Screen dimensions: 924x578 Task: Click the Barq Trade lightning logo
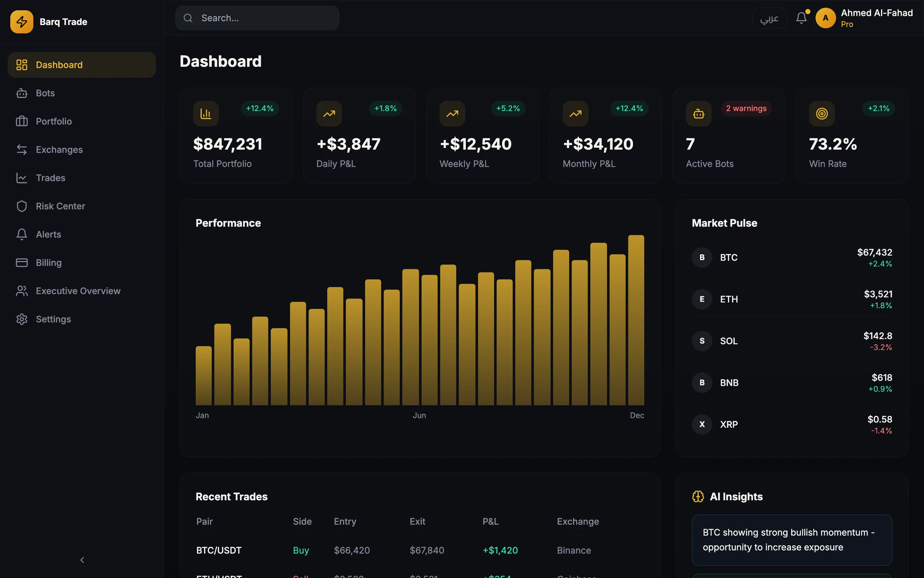[x=22, y=22]
